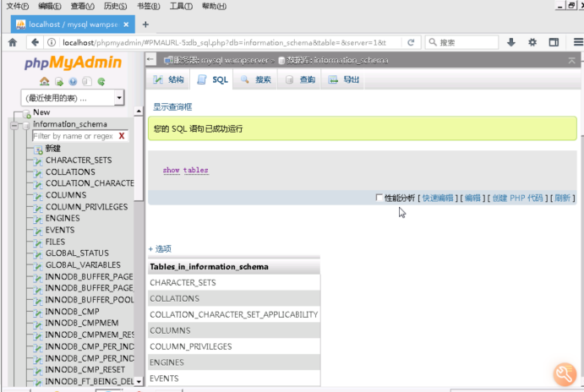Click the magnifier icon in the browser search box

433,42
